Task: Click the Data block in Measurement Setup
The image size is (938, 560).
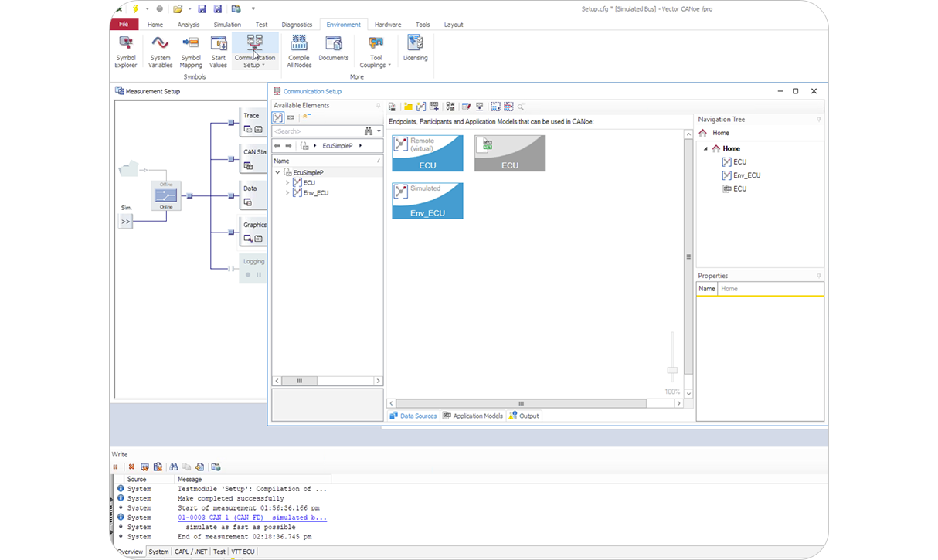Action: click(253, 195)
